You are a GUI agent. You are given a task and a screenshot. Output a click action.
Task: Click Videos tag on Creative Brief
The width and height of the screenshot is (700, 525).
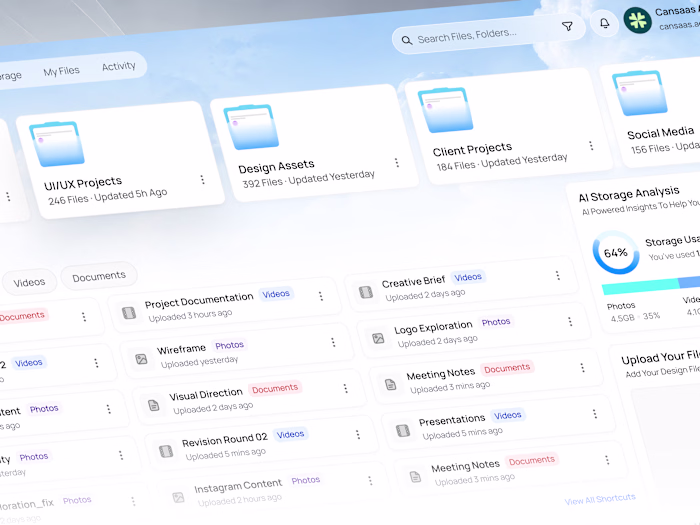pyautogui.click(x=468, y=277)
